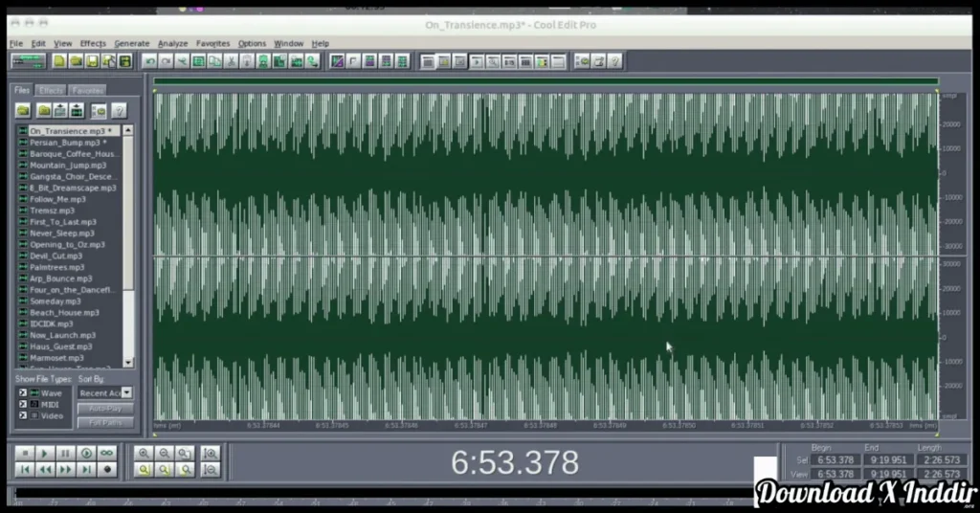
Task: Click Zoom In Horizontally magnifier
Action: (144, 453)
